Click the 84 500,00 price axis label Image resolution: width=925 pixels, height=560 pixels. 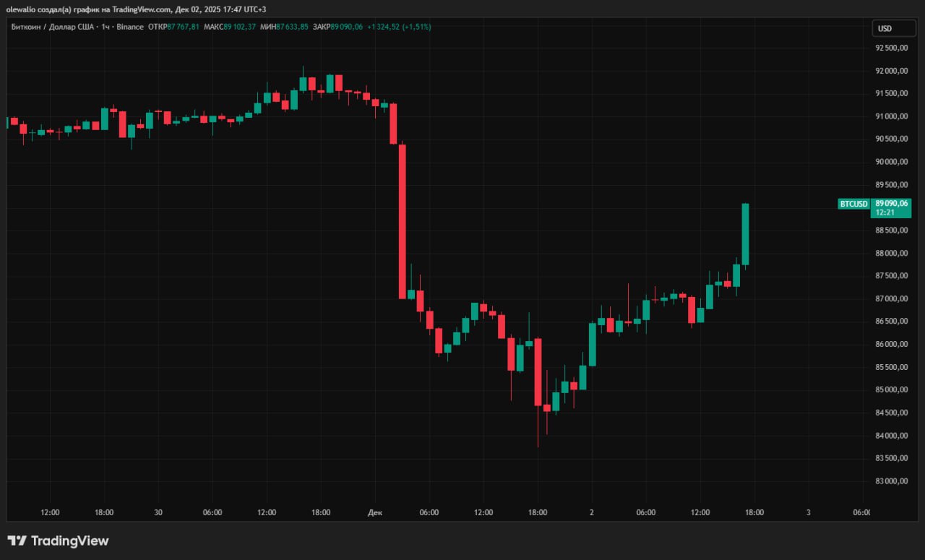point(892,413)
